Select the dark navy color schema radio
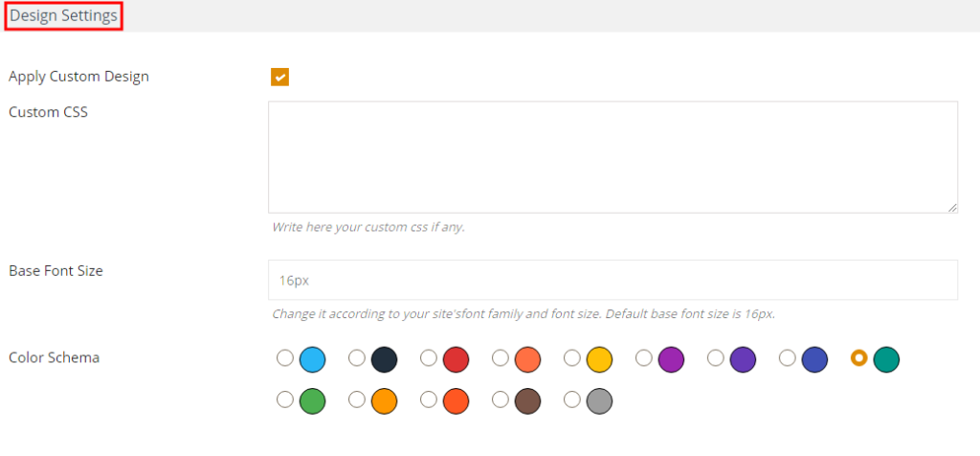Image resolution: width=980 pixels, height=456 pixels. [357, 358]
